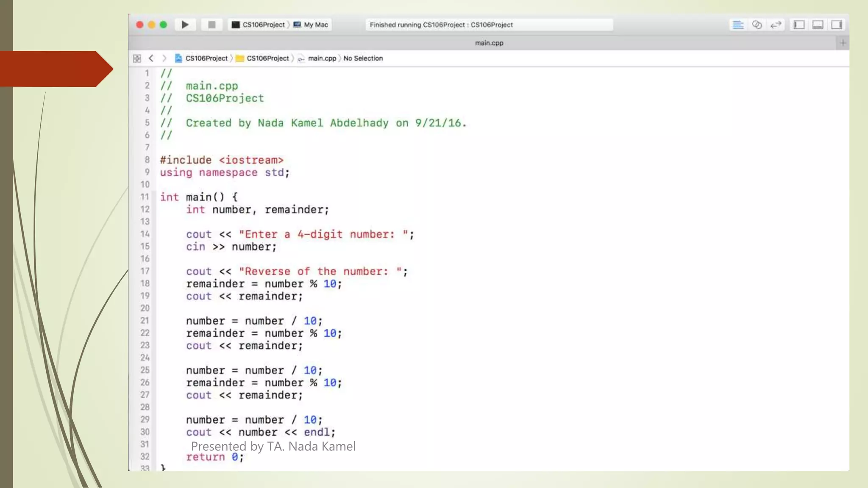This screenshot has height=488, width=868.
Task: Toggle the left Navigator panel
Action: (799, 25)
